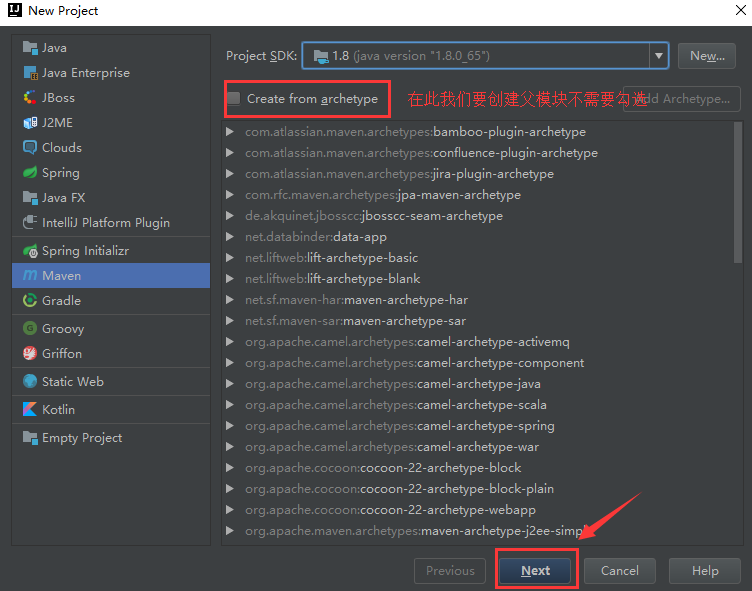This screenshot has height=591, width=752.
Task: Expand net.databinder data-app entry
Action: coord(230,237)
